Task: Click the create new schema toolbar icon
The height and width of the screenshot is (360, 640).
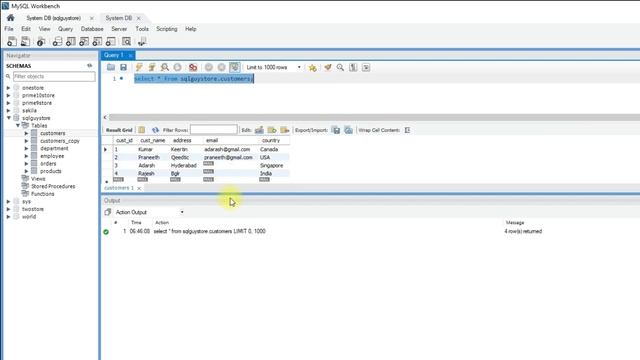Action: click(x=58, y=41)
